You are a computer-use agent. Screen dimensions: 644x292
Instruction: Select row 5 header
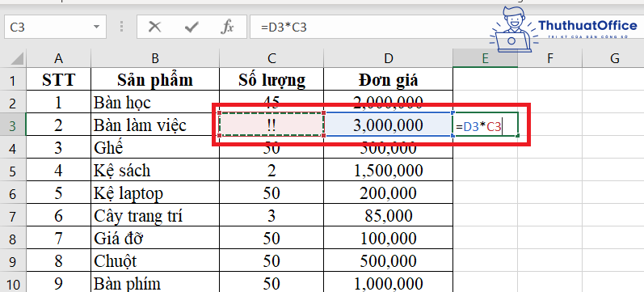(x=13, y=169)
